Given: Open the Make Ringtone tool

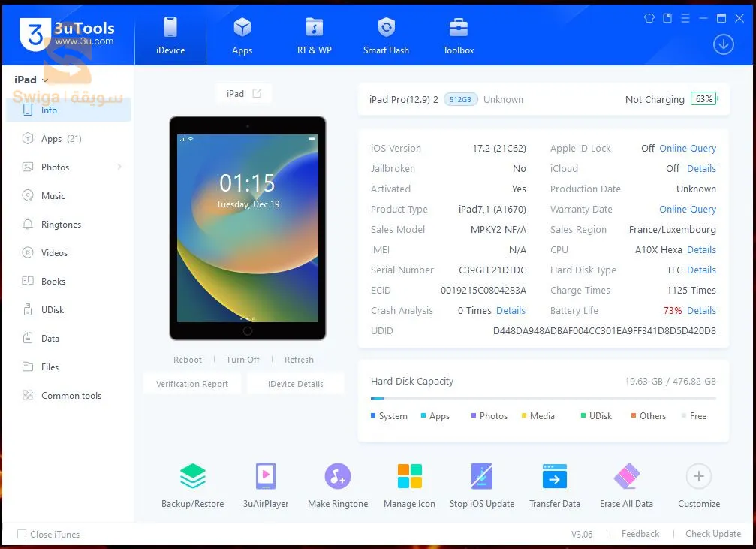Looking at the screenshot, I should pos(338,477).
